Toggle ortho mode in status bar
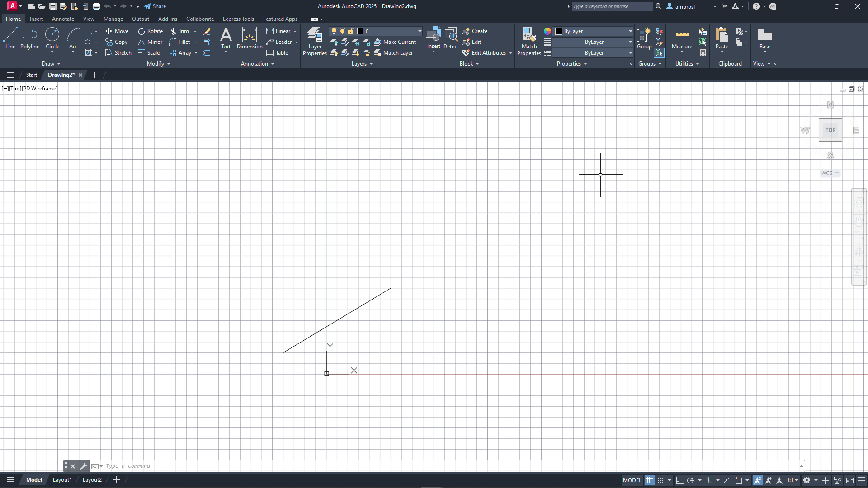Viewport: 868px width, 488px height. 679,480
